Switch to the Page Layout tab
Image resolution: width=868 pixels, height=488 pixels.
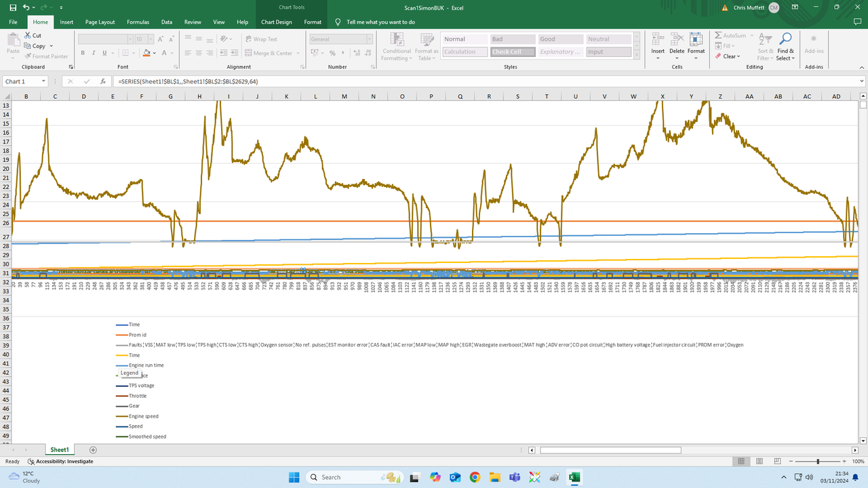coord(100,22)
